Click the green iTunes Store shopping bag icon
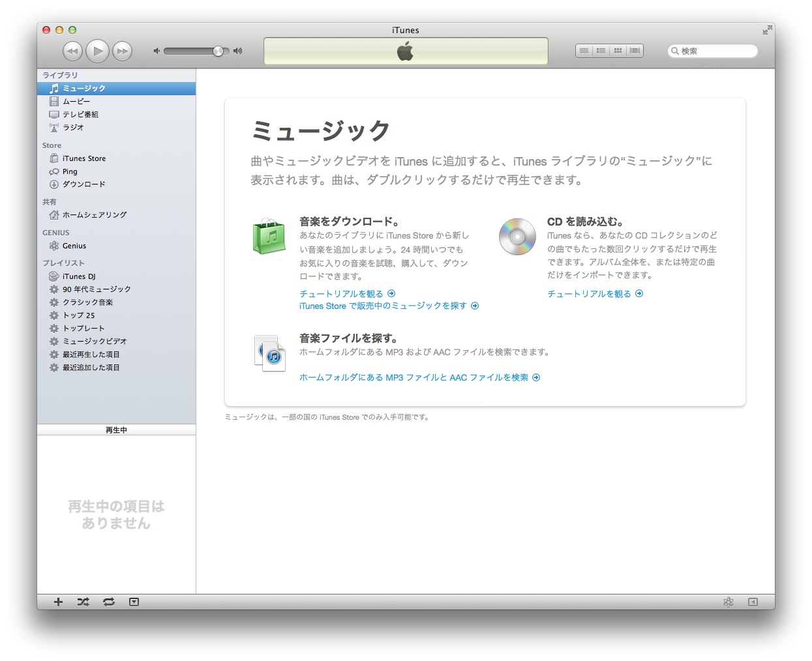Screen dimensions: 812x661 (x=269, y=236)
